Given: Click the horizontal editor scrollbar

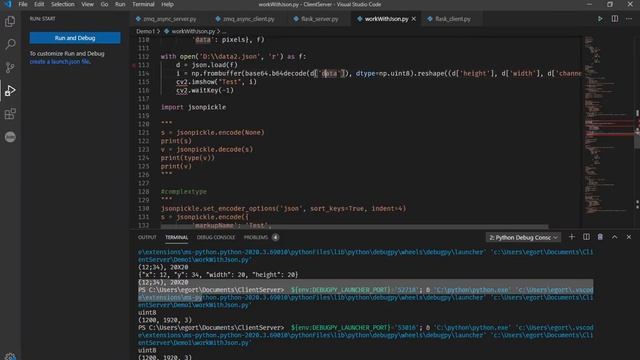Looking at the screenshot, I should [354, 226].
